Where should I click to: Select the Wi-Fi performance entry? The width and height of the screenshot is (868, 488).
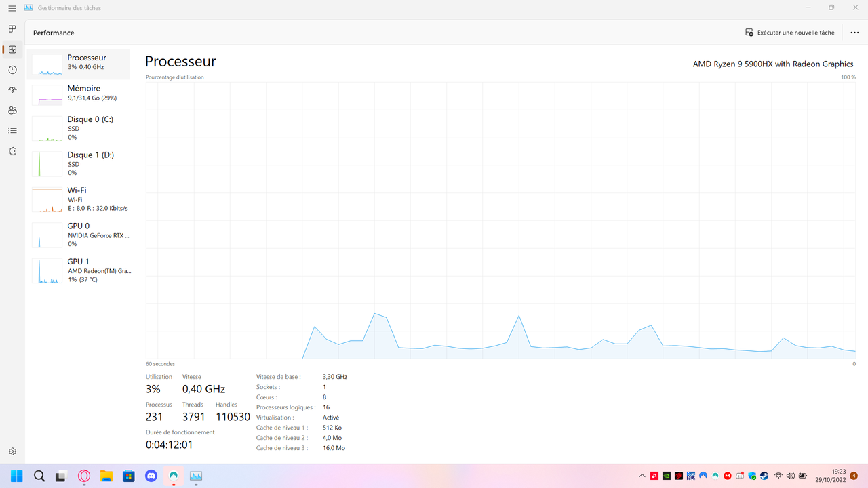(x=79, y=199)
